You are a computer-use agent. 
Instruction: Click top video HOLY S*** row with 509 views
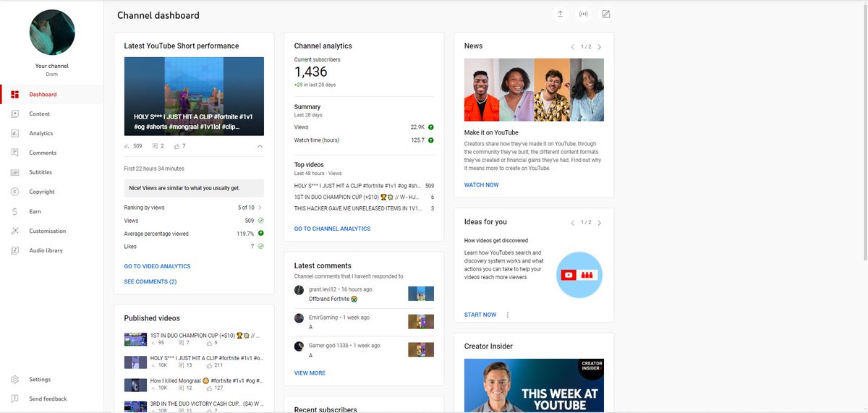click(364, 186)
